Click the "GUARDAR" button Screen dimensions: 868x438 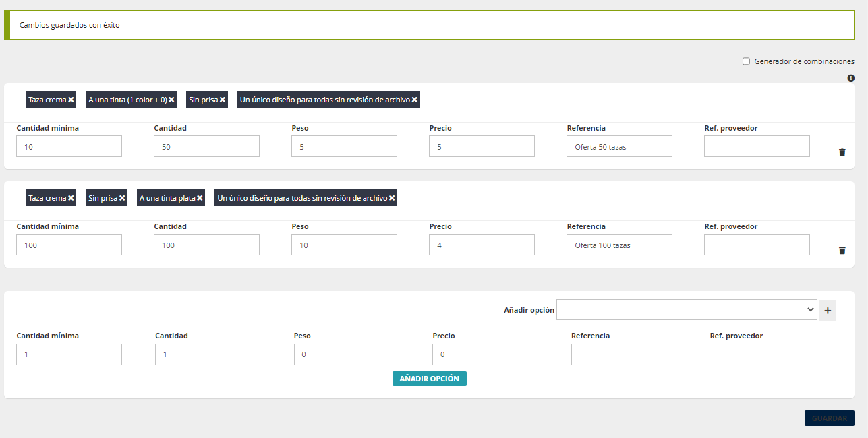pyautogui.click(x=829, y=418)
